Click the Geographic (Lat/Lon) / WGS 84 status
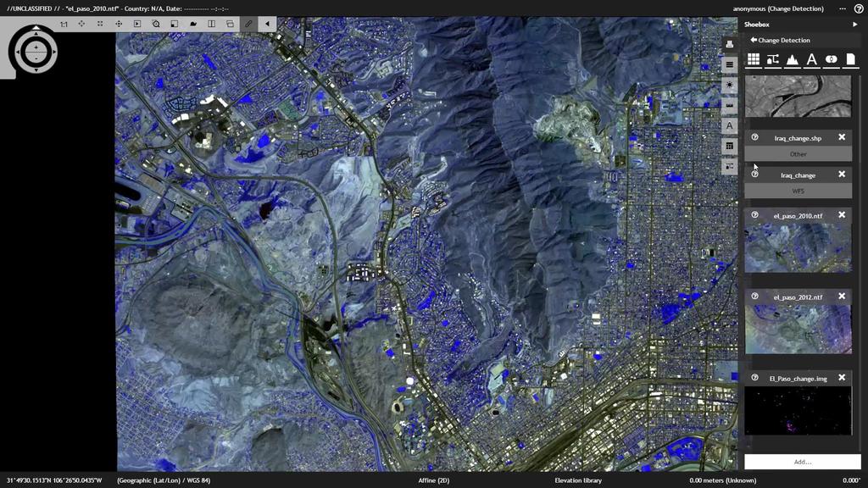The width and height of the screenshot is (868, 488). click(x=164, y=480)
